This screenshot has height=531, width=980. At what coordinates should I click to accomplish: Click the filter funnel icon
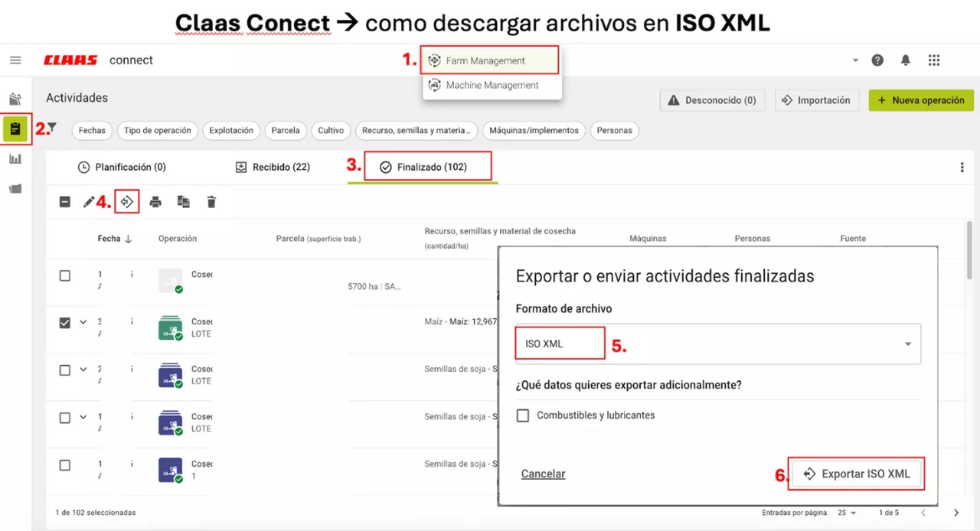pyautogui.click(x=52, y=128)
